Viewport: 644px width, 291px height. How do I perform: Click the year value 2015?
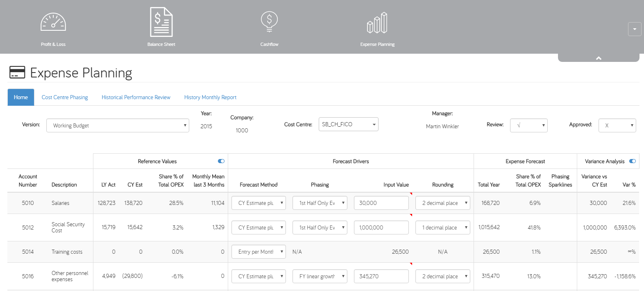click(206, 126)
